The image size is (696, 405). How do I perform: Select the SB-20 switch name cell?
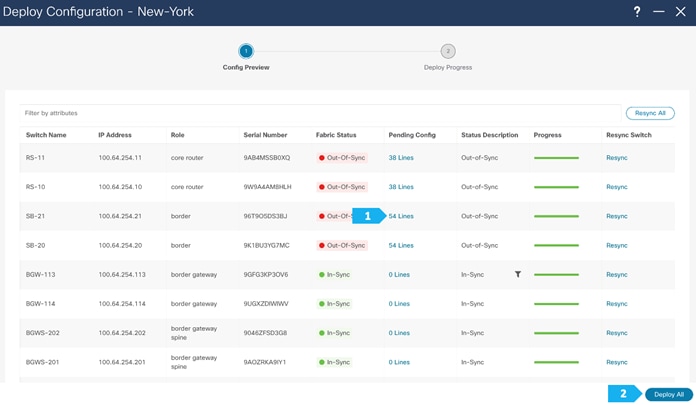coord(35,245)
